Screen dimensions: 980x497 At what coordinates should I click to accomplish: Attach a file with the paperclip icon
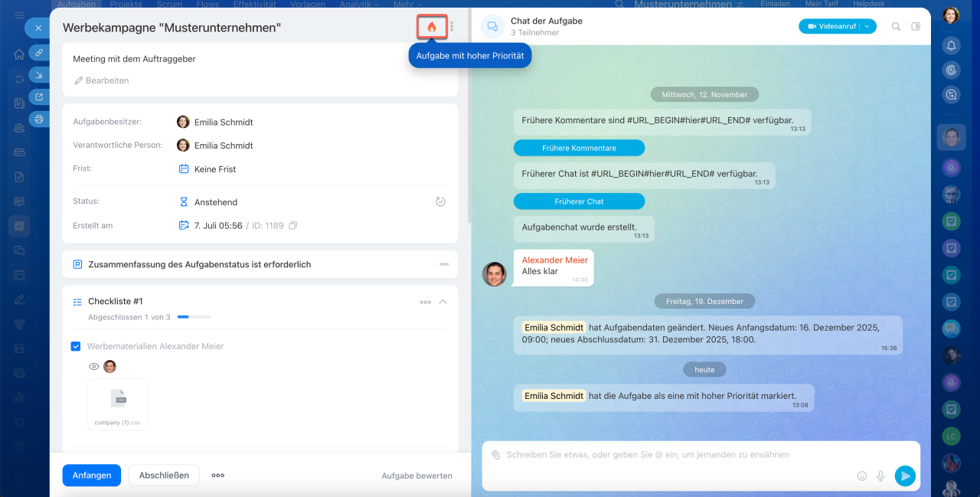(x=495, y=455)
